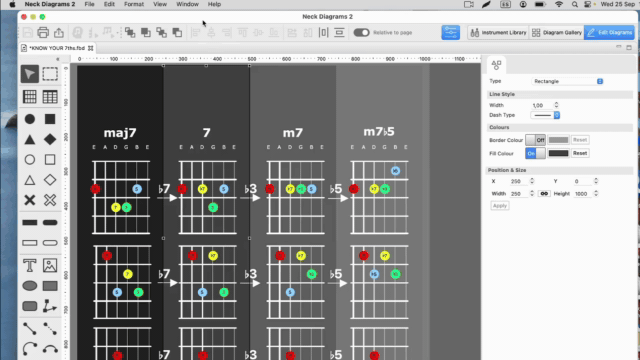This screenshot has width=640, height=360.
Task: Adjust the X position stepper
Action: tap(532, 181)
